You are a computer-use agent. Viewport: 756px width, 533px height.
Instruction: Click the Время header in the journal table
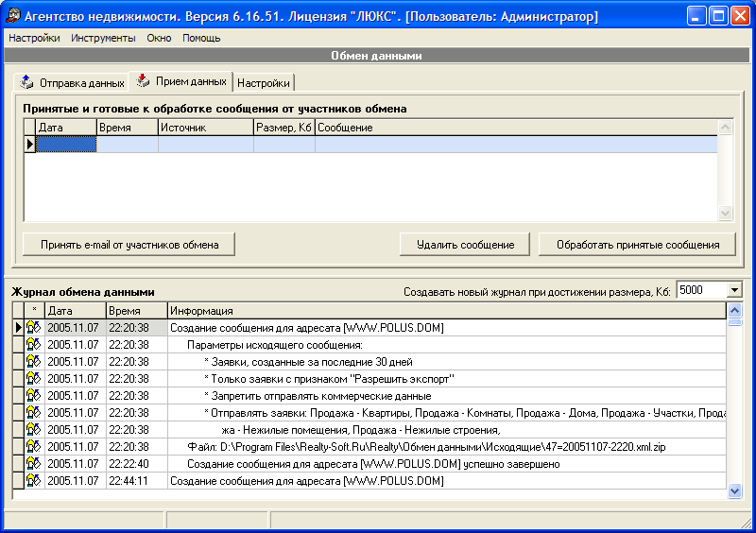pyautogui.click(x=137, y=311)
